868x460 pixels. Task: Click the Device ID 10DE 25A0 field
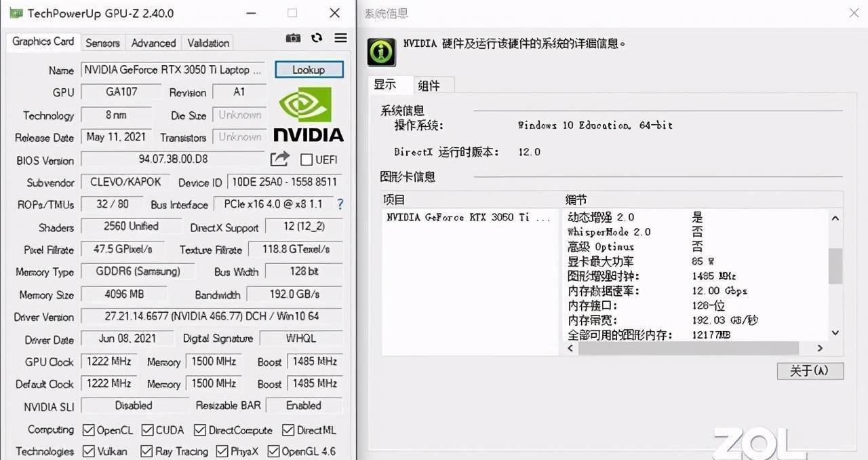(x=284, y=182)
